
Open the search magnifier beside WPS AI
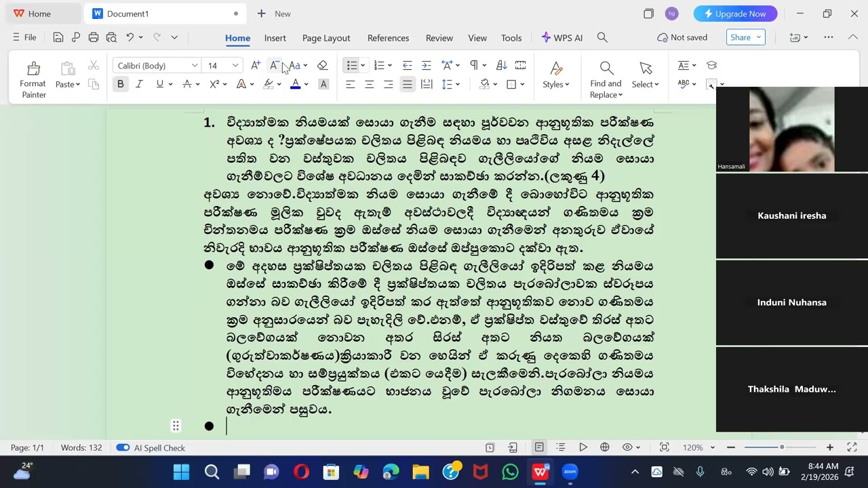coord(602,37)
